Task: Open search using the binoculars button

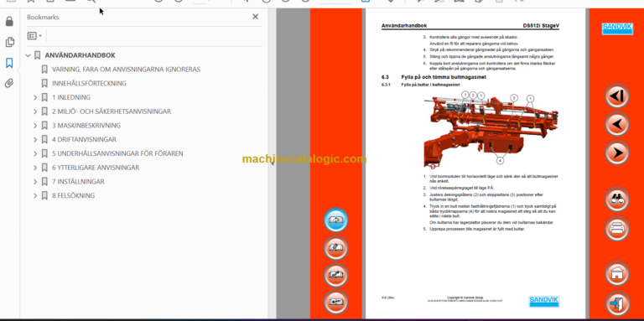Action: point(617,200)
